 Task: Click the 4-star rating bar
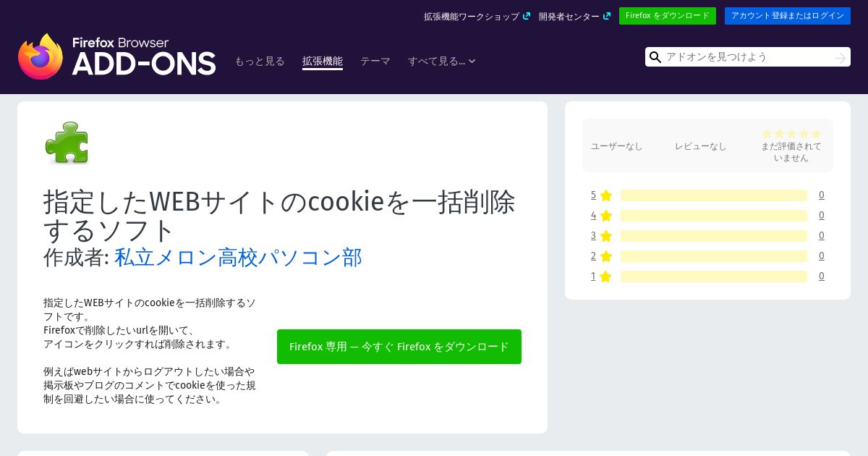(x=714, y=216)
